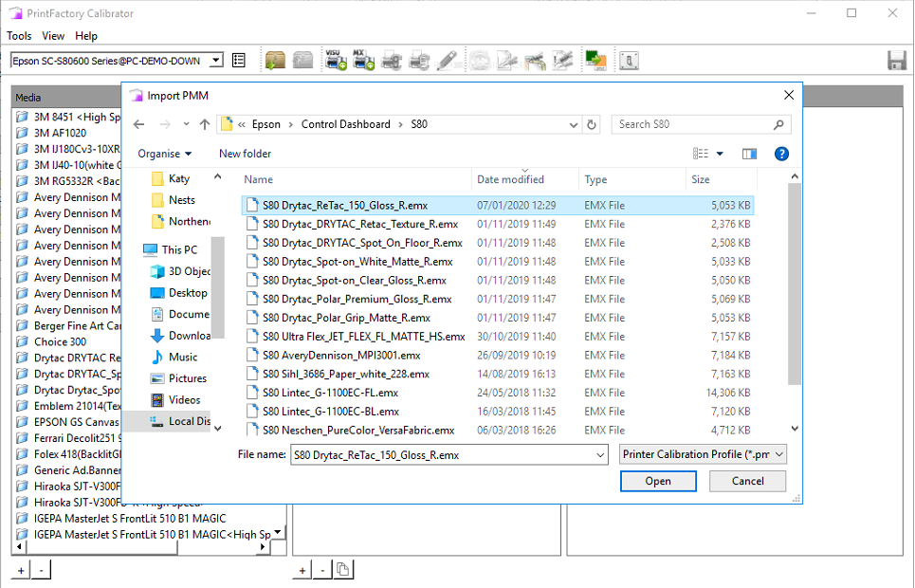Screen dimensions: 915x588
Task: Click the MX printer add icon
Action: [363, 60]
